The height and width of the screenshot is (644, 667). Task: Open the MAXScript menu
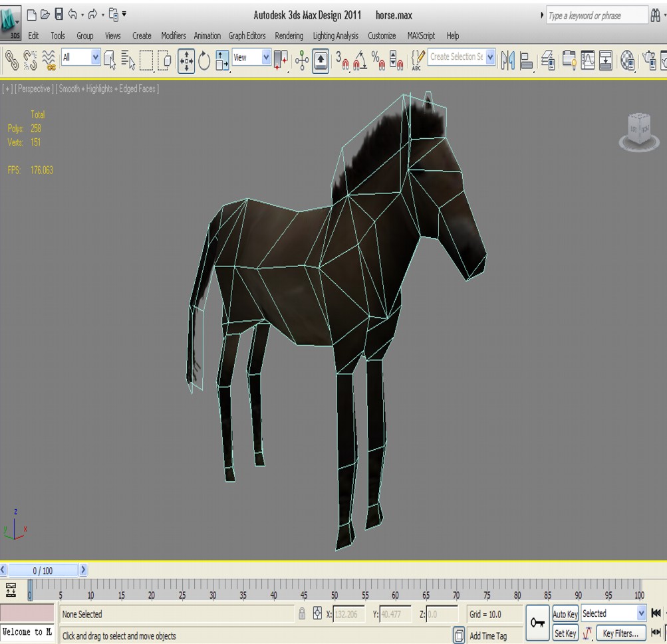point(421,36)
